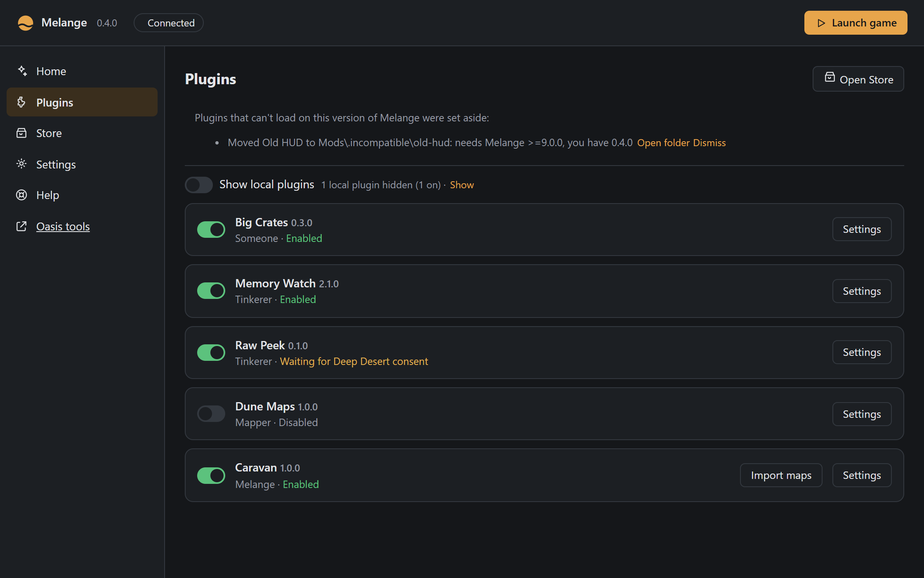Open the Store page from sidebar
The image size is (924, 578).
tap(82, 133)
